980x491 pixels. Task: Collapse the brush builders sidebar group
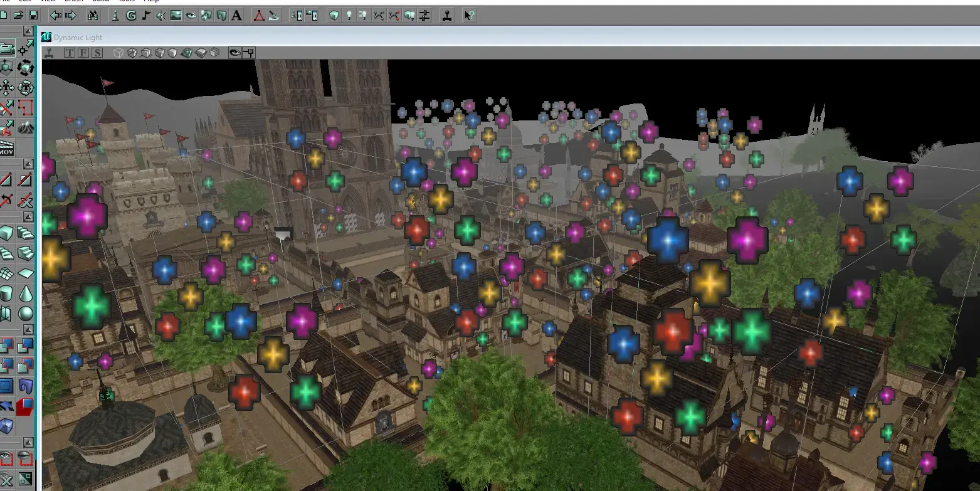coord(29,216)
